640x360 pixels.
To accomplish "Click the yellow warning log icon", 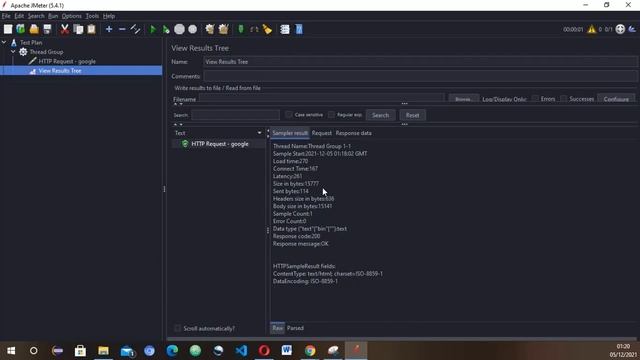I will (x=591, y=29).
